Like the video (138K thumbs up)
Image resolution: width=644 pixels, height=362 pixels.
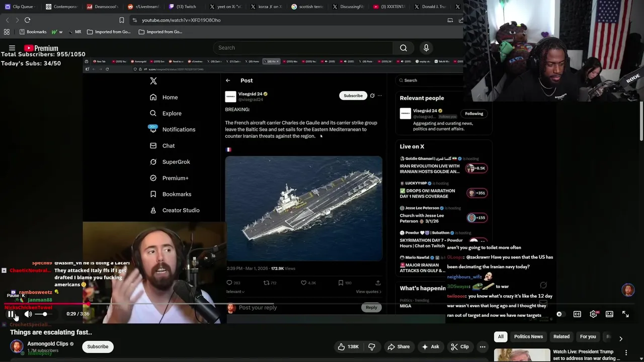click(349, 347)
